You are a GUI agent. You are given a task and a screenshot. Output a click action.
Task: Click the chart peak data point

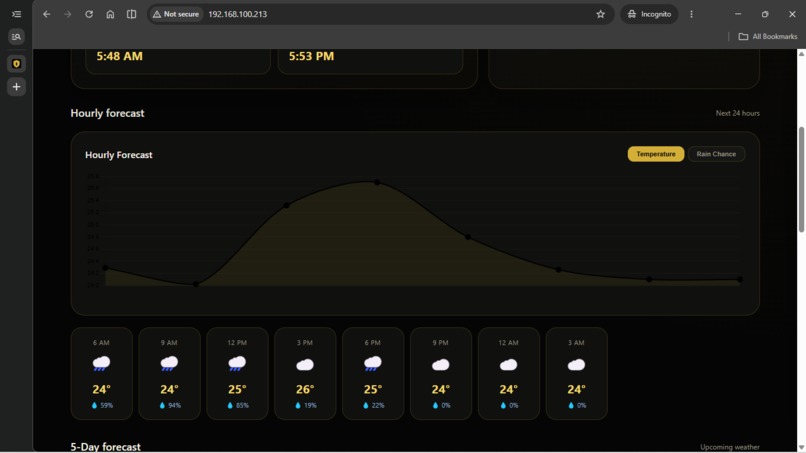[377, 182]
